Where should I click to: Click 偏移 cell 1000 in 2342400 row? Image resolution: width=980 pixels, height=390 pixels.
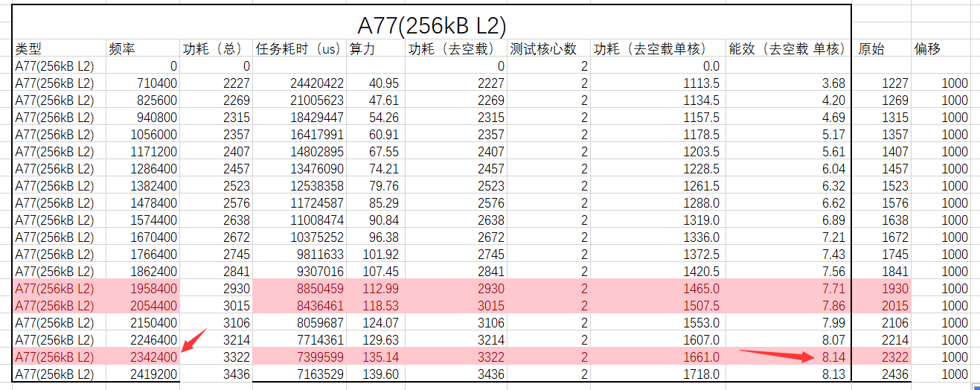click(x=941, y=357)
